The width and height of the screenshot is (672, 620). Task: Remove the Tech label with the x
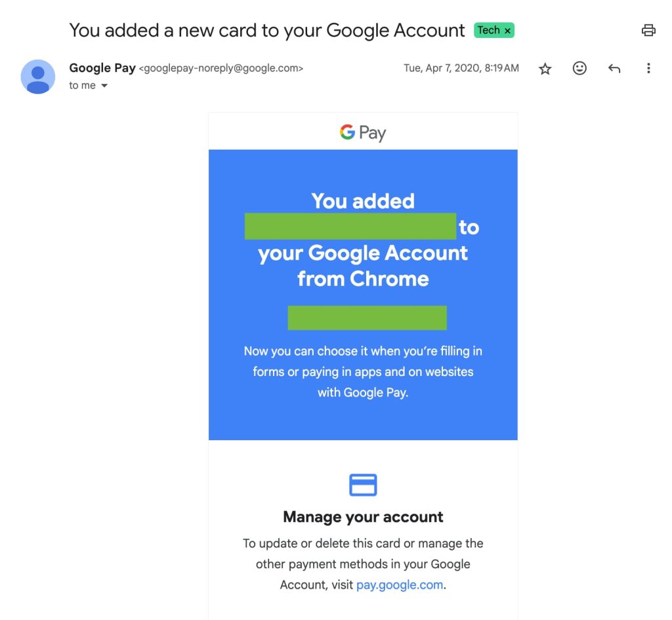[x=507, y=30]
